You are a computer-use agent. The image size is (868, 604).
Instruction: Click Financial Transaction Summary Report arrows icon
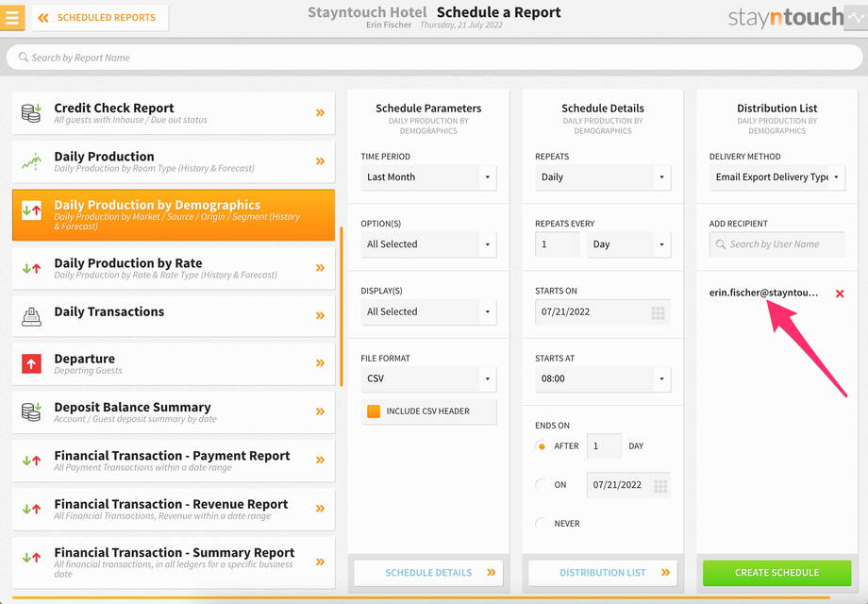tap(31, 558)
